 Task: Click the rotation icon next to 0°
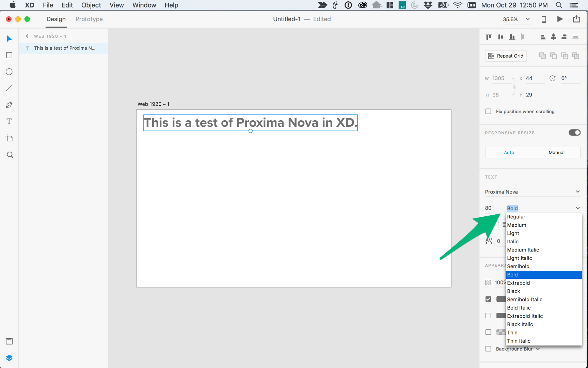pos(552,78)
